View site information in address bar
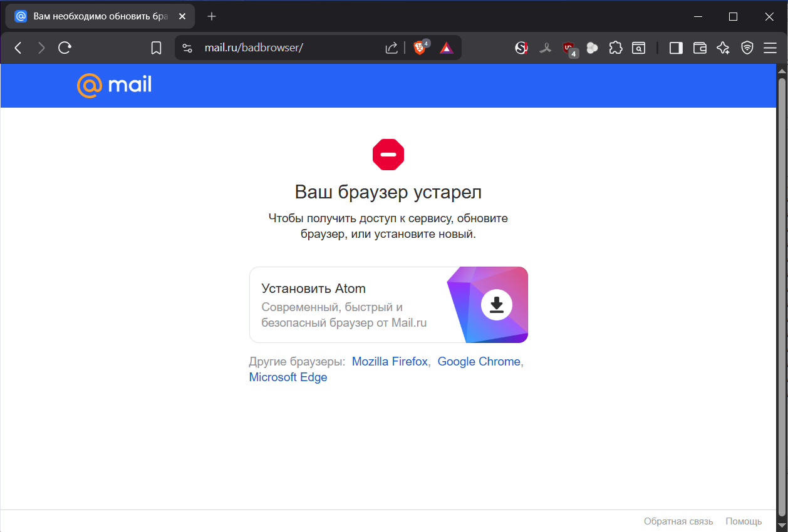788x532 pixels. click(x=187, y=48)
